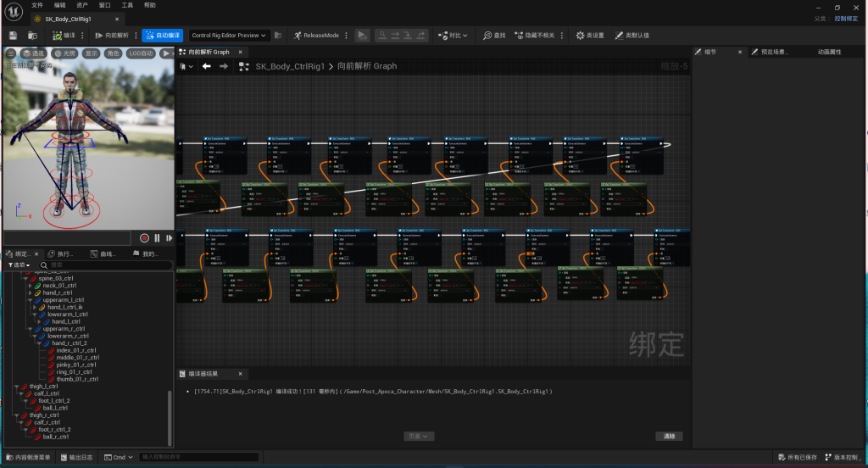The height and width of the screenshot is (468, 868).
Task: Click the resume execution play icon
Action: [x=361, y=36]
